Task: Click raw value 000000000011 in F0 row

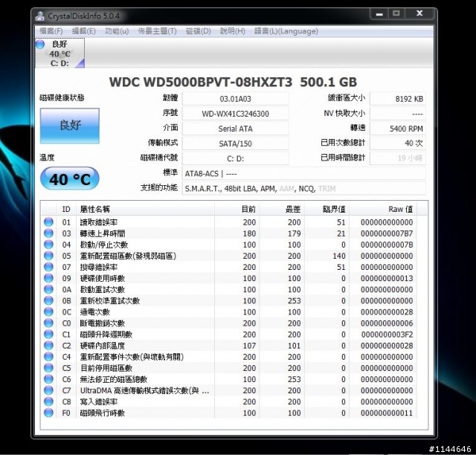Action: [387, 413]
